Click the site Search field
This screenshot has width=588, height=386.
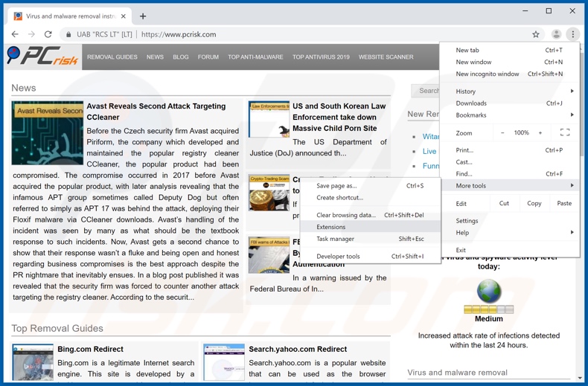tap(425, 91)
